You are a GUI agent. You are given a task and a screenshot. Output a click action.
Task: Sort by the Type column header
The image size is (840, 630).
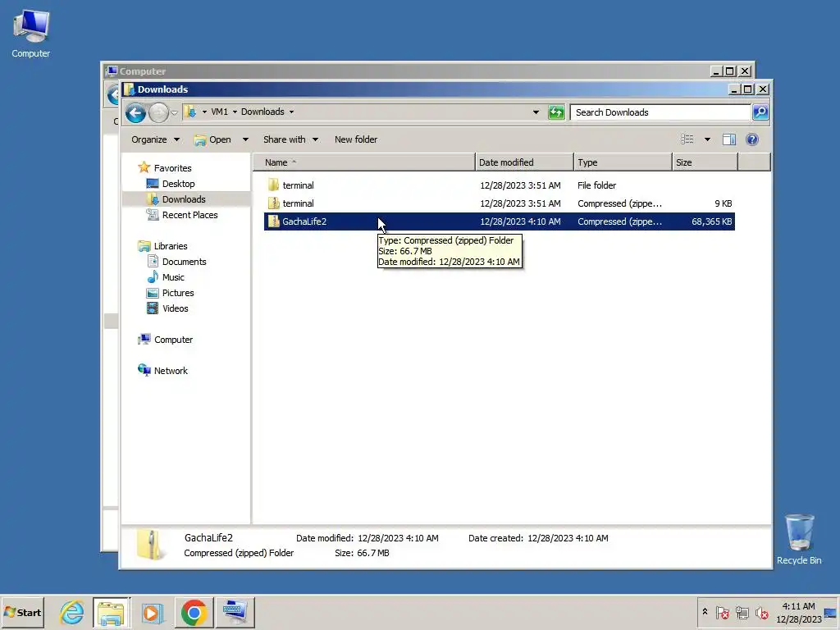pyautogui.click(x=623, y=162)
